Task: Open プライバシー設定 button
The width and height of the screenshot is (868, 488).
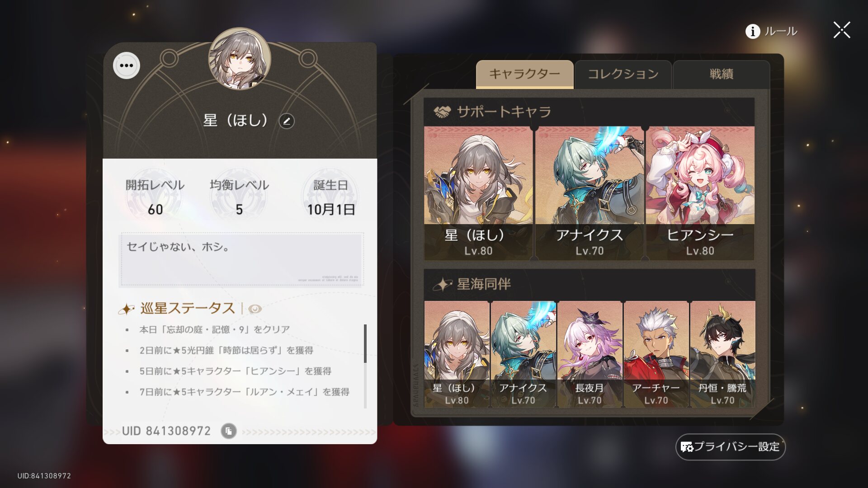Action: pos(731,447)
